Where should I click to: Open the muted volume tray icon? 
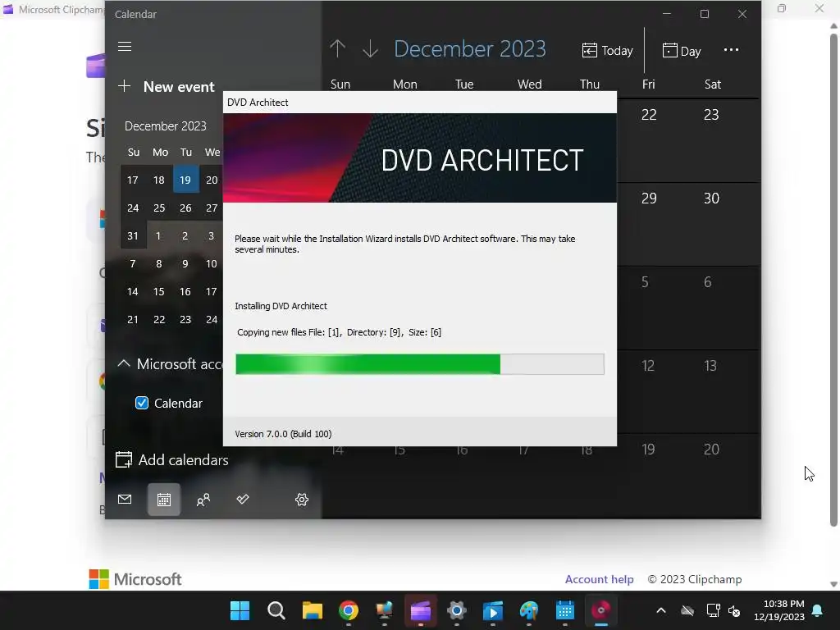(734, 610)
